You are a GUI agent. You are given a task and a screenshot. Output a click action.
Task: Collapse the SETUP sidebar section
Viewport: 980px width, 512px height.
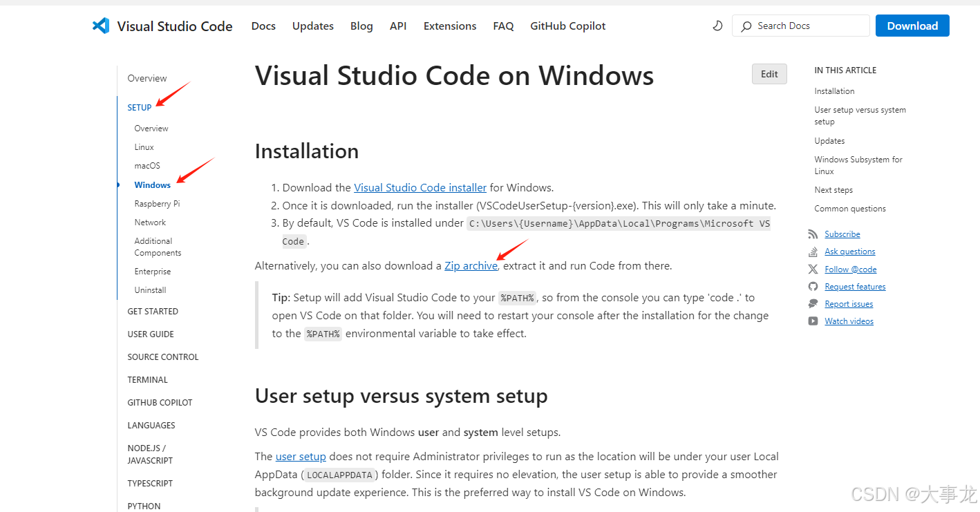click(x=140, y=108)
